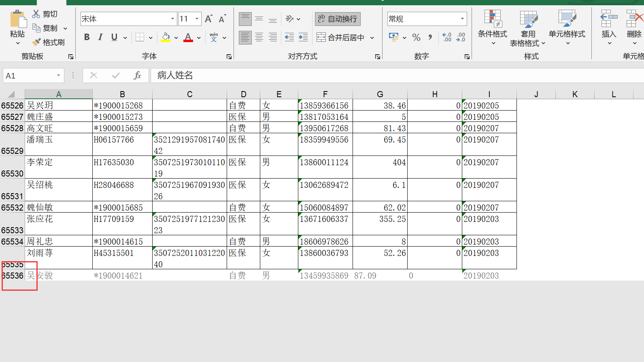Select column F header
Screen dimensions: 644x362
(x=325, y=94)
